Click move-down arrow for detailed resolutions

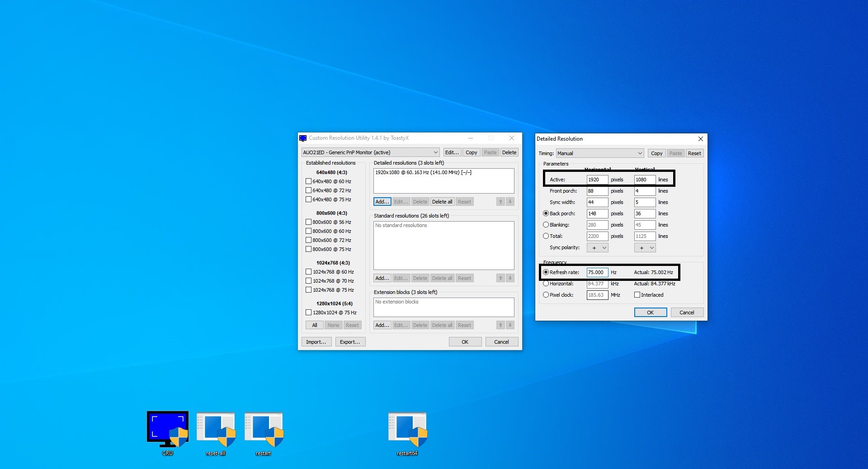tap(510, 202)
